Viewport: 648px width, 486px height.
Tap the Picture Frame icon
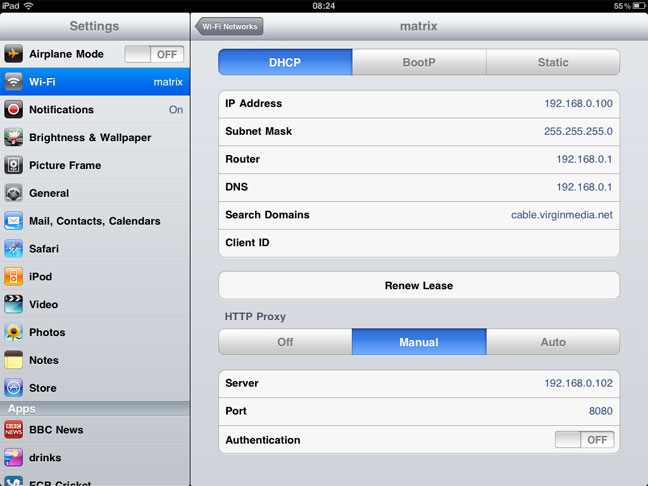tap(13, 165)
